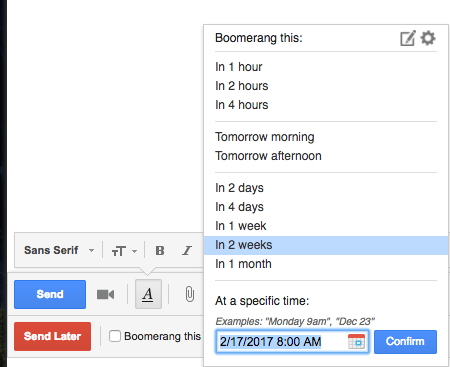Open the text size dropdown
The width and height of the screenshot is (450, 367).
tap(124, 251)
